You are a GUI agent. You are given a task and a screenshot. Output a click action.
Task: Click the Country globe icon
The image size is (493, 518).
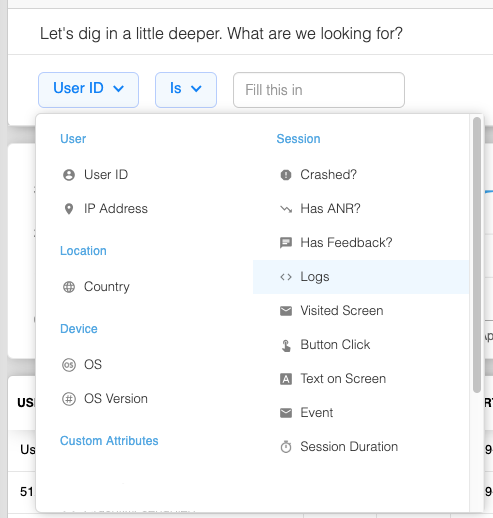(69, 287)
